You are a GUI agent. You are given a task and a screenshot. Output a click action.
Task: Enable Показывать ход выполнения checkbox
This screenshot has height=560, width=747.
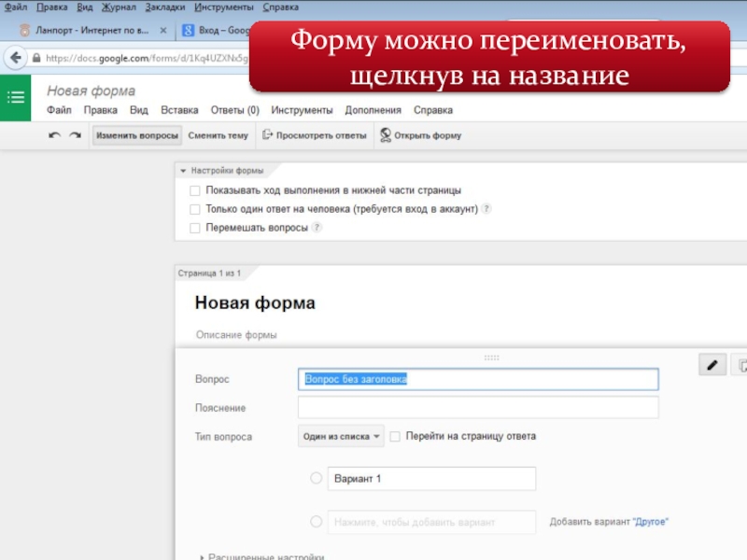[x=195, y=190]
